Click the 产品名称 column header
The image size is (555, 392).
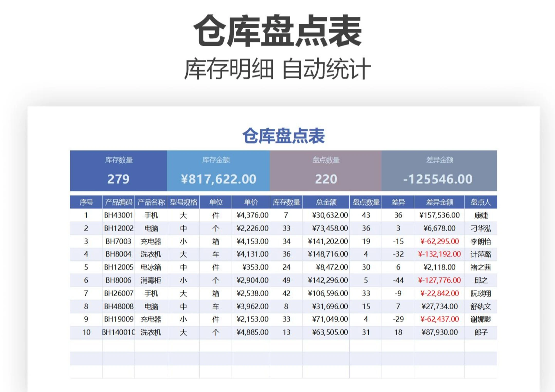tap(151, 202)
